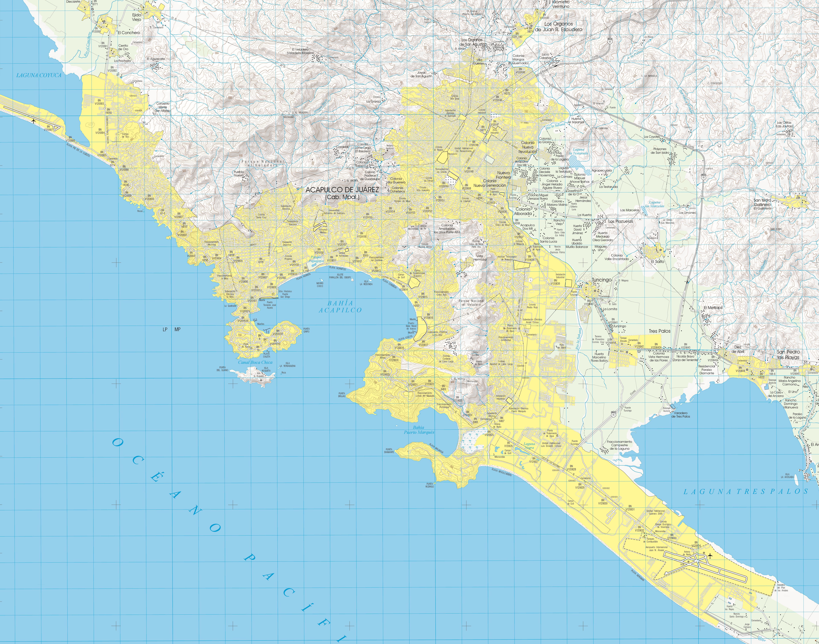The image size is (819, 644).
Task: Click the Parque Papagayo label
Action: click(x=316, y=259)
